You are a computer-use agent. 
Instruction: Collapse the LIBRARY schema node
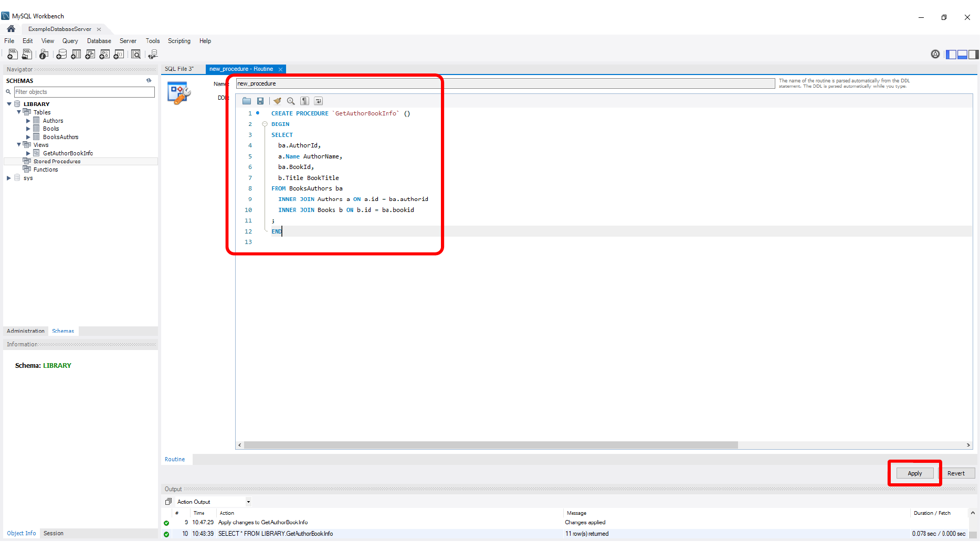tap(9, 104)
